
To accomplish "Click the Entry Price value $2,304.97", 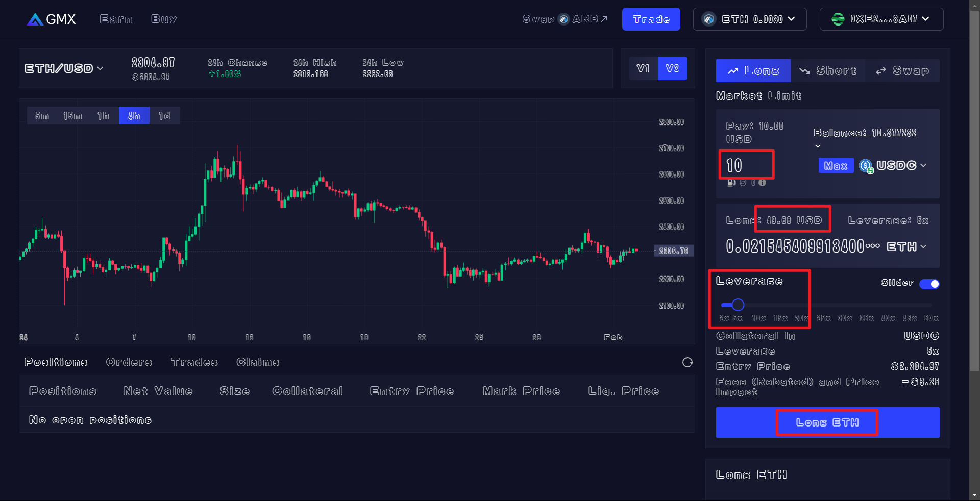I will [915, 367].
